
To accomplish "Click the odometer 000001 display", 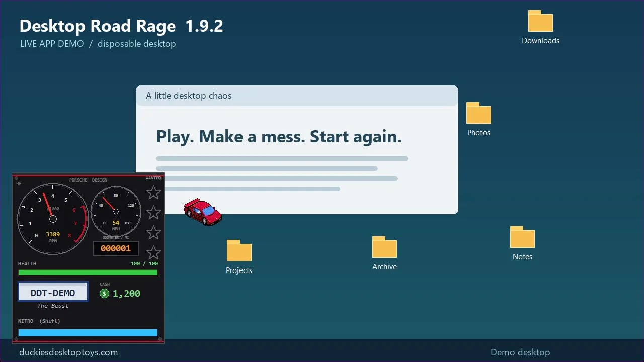I will click(116, 248).
